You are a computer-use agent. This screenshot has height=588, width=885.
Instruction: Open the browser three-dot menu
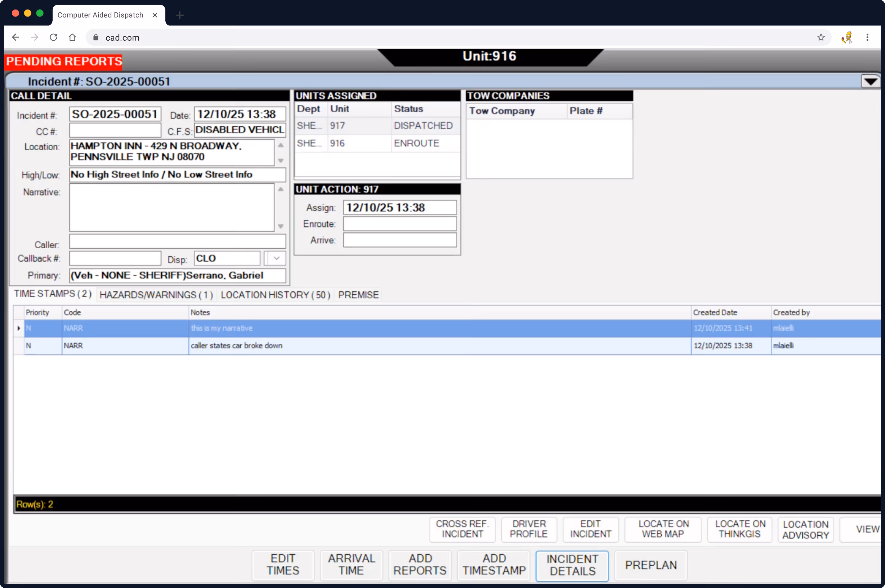867,37
